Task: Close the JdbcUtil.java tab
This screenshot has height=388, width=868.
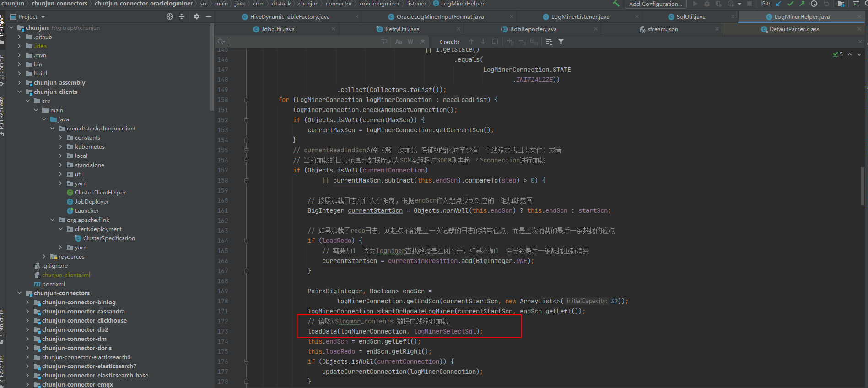Action: coord(334,29)
